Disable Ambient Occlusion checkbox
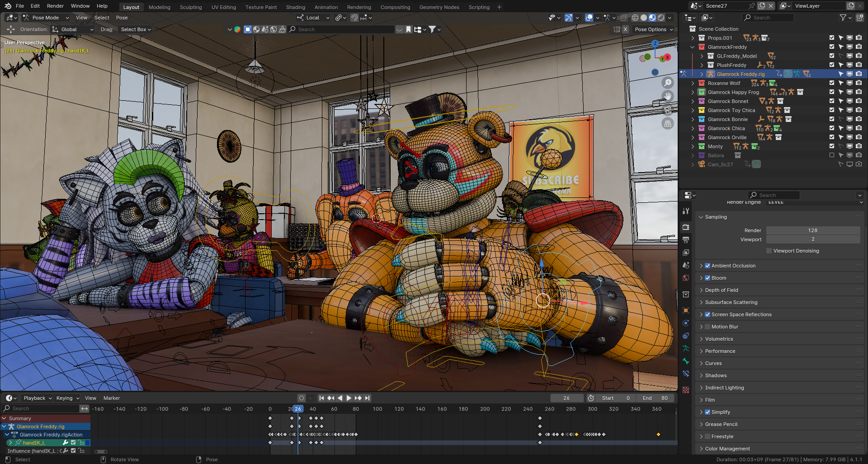 point(708,266)
